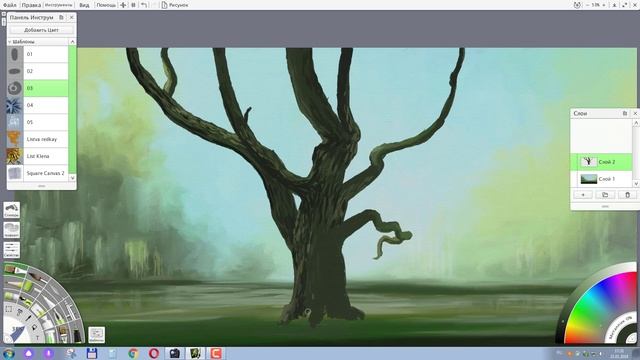Click the Слой 1 landscape thumbnail

589,179
